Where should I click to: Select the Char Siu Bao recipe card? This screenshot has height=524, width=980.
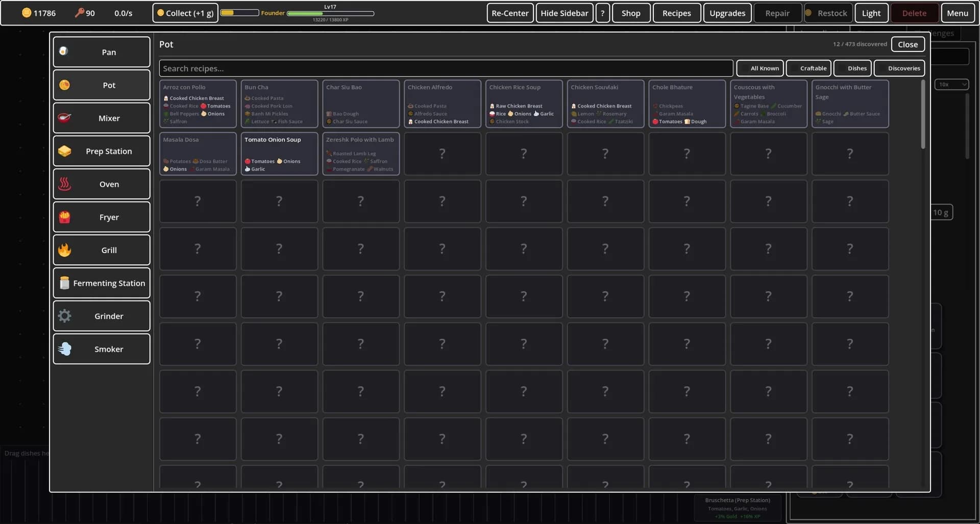[361, 104]
